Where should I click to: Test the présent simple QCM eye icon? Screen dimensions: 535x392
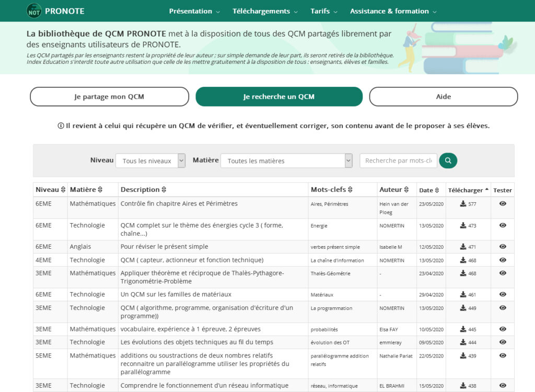pyautogui.click(x=503, y=247)
